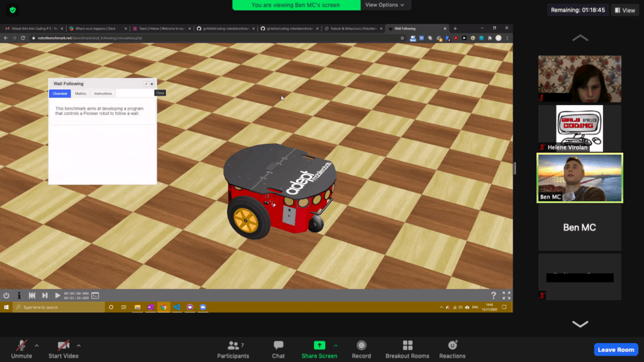Switch to Where work happens Slack tab
The height and width of the screenshot is (362, 644).
click(97, 28)
